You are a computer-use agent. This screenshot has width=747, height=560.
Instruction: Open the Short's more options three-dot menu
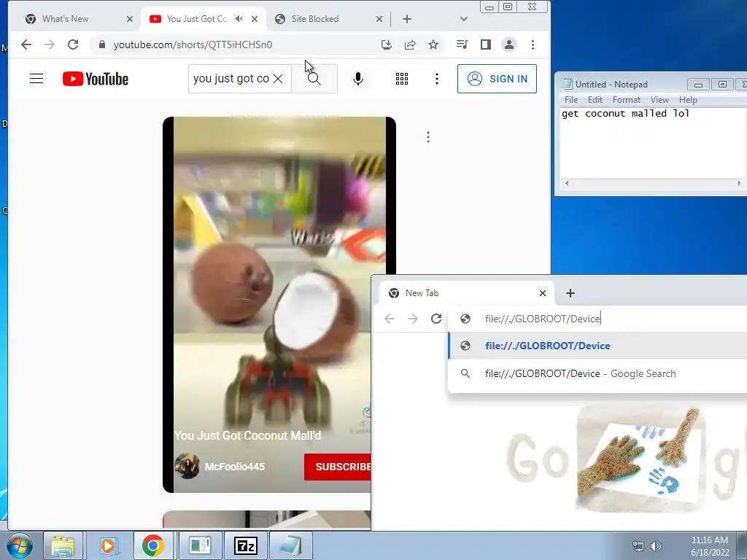[428, 137]
